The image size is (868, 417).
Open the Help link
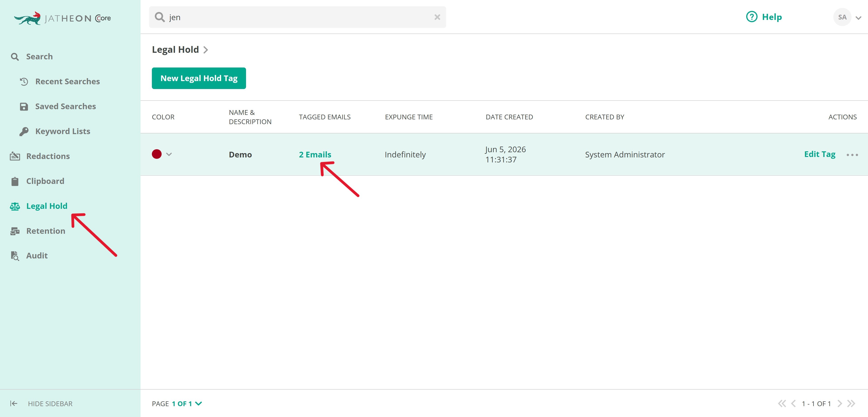point(772,17)
